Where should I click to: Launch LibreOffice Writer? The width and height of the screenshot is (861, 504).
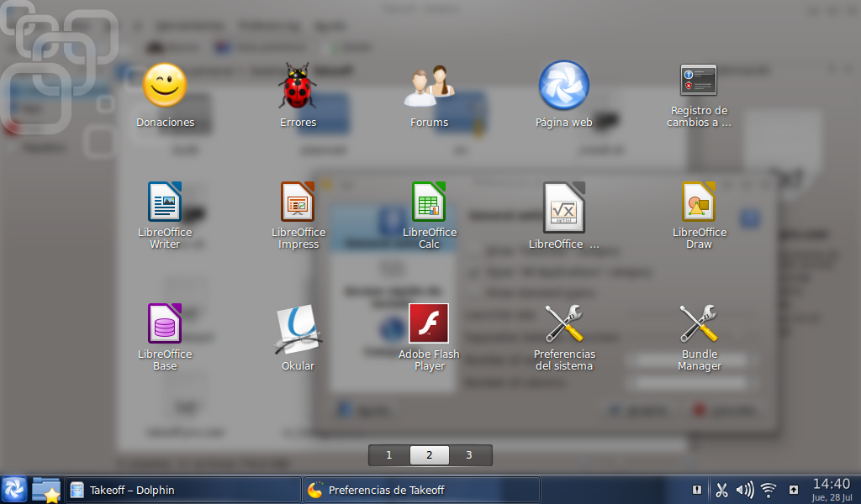165,202
